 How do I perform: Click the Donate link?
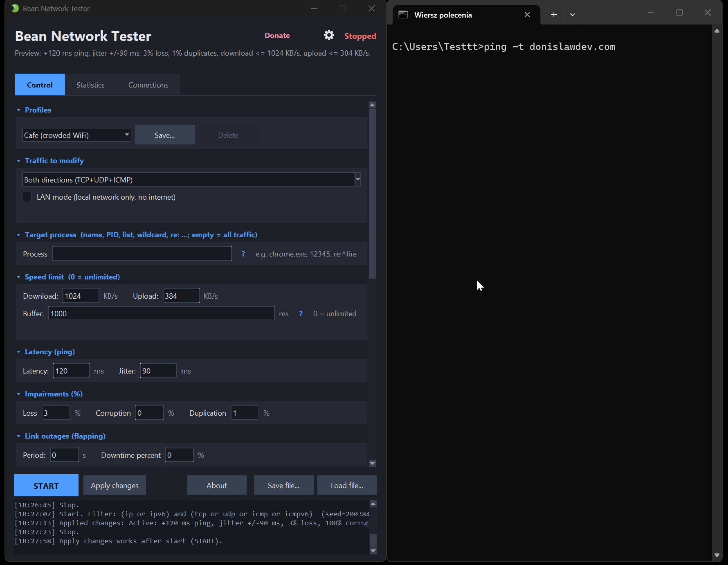(x=277, y=36)
